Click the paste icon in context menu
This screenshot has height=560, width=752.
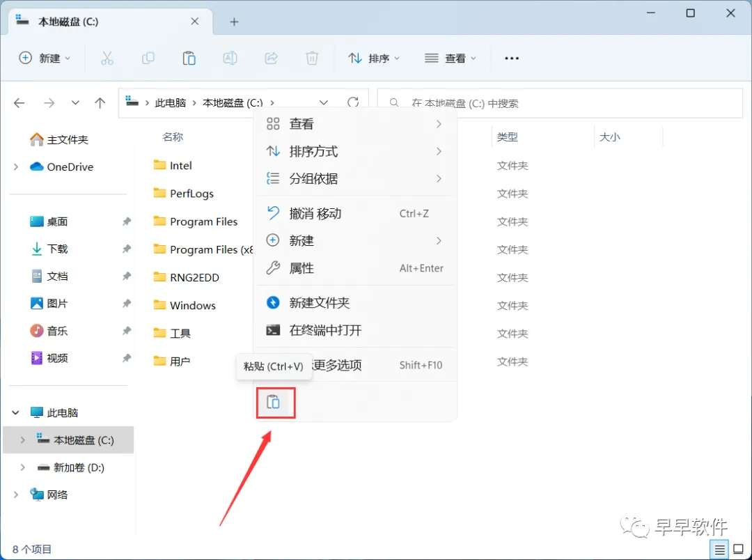click(x=274, y=402)
